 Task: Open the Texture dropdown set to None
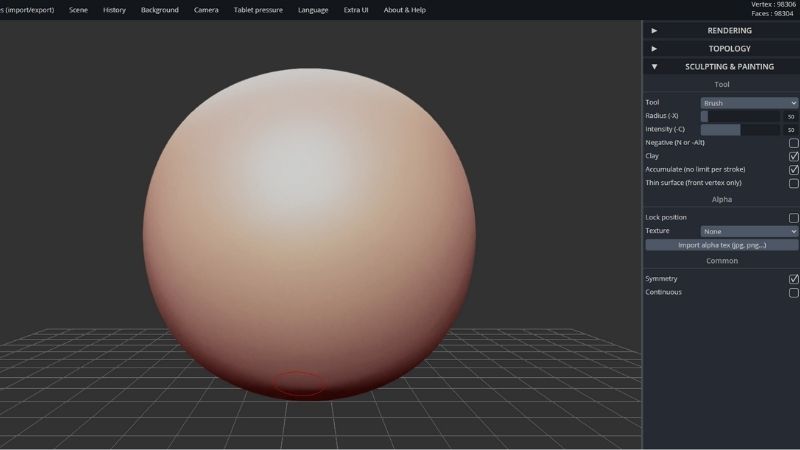tap(749, 231)
